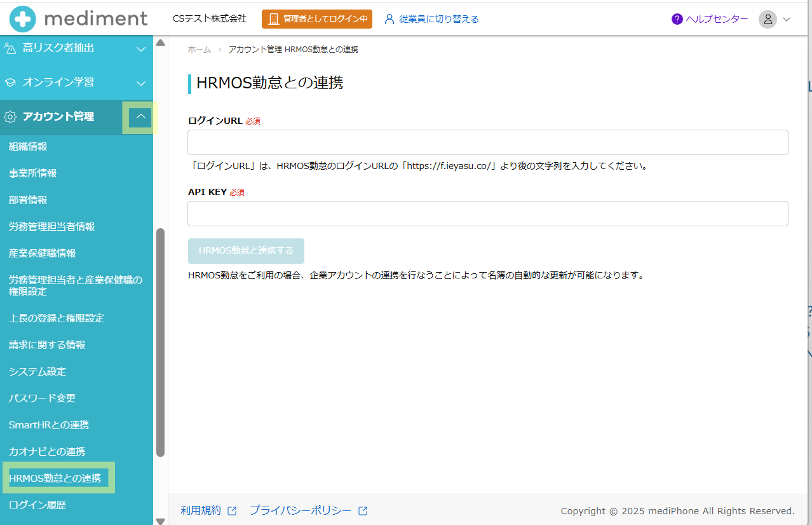Click the employee switch person icon
The image size is (812, 525).
tap(389, 19)
